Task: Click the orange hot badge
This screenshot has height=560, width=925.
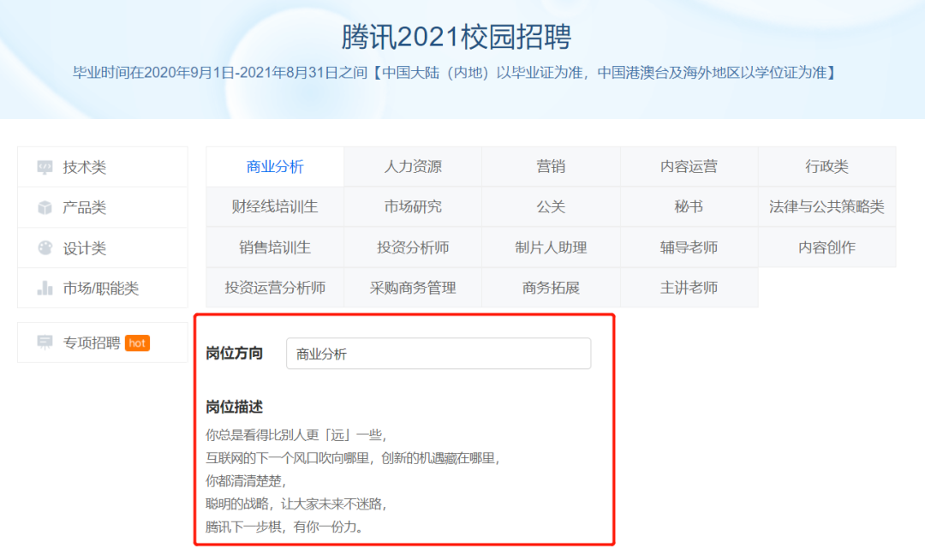Action: pyautogui.click(x=137, y=343)
